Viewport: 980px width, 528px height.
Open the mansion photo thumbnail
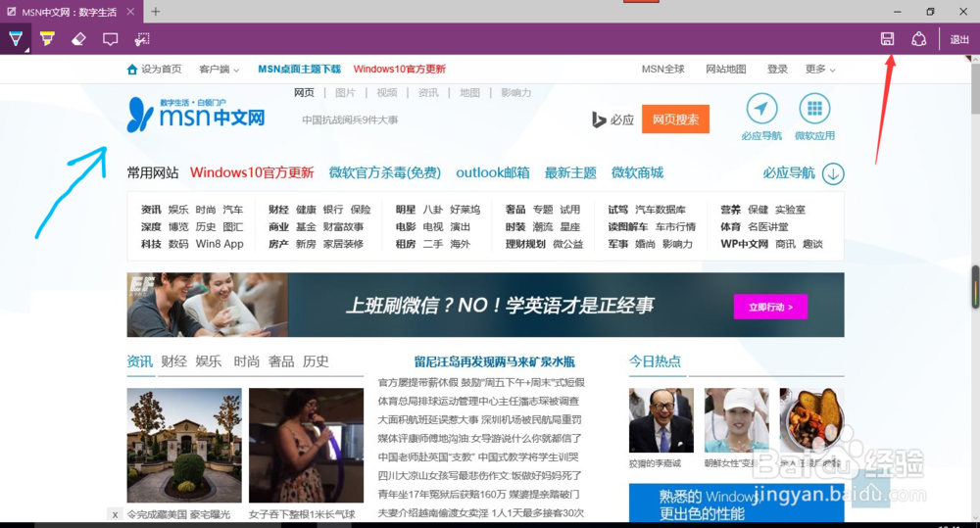click(x=184, y=446)
